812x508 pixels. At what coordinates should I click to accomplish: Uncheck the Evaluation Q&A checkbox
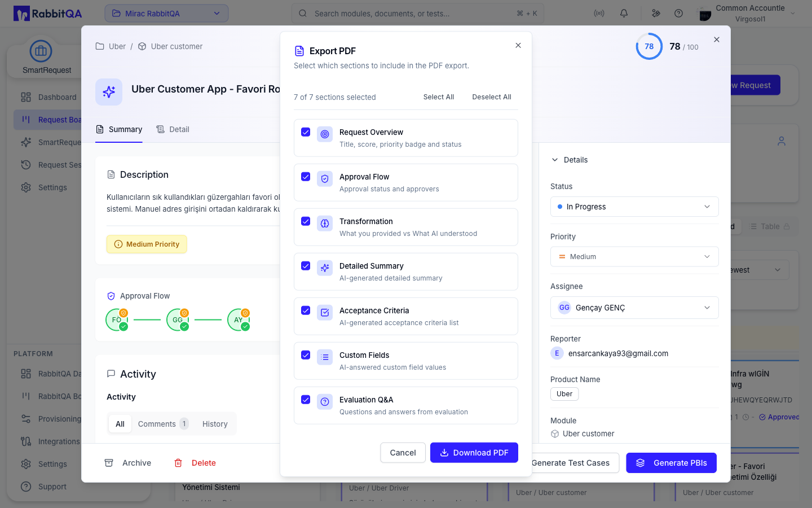click(x=306, y=400)
